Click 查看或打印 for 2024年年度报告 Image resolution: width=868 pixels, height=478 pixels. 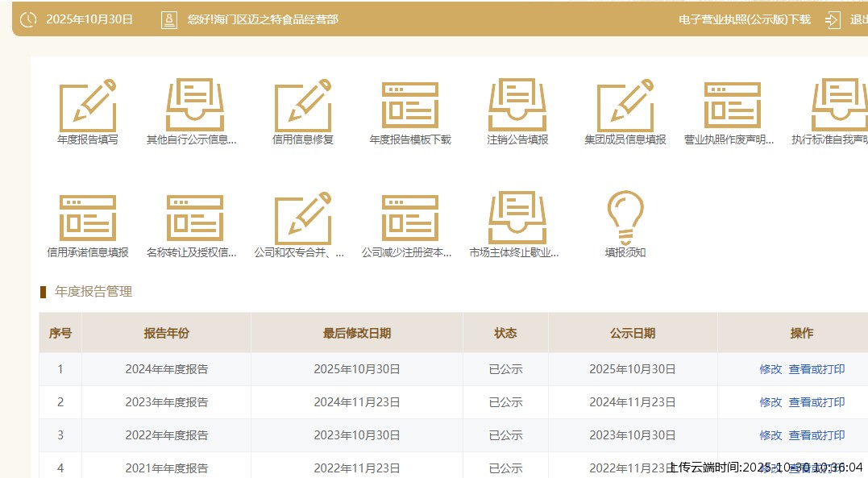pos(816,369)
